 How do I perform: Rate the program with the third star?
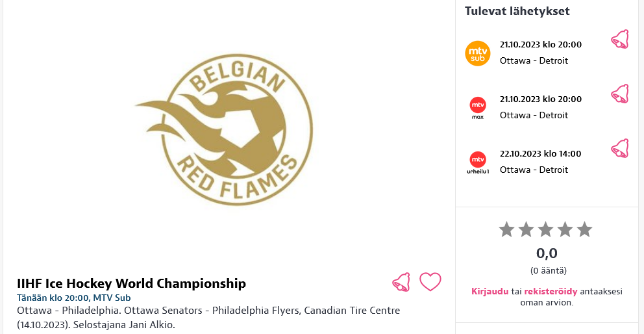coord(545,229)
